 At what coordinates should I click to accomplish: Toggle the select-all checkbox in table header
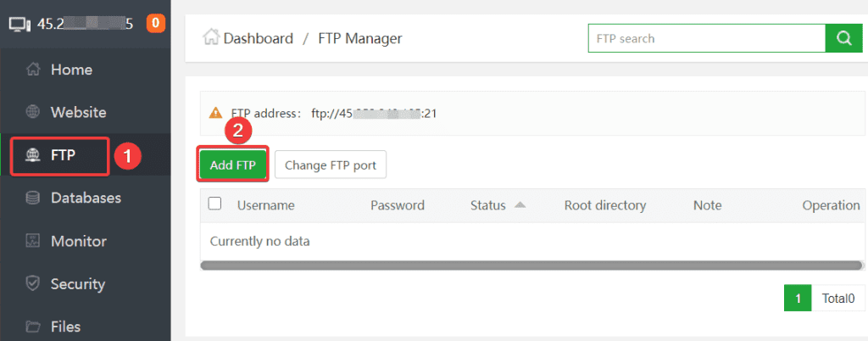[215, 204]
